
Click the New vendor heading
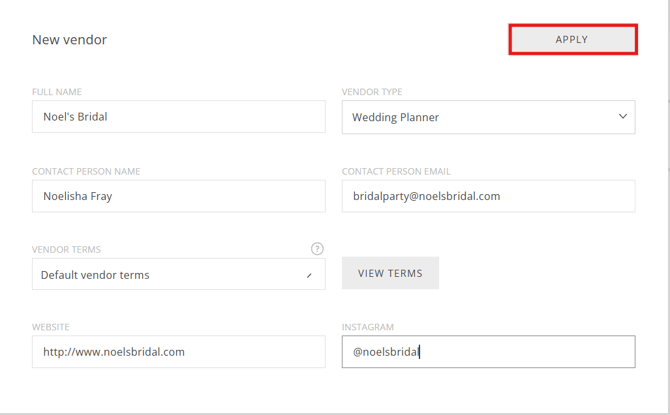69,40
